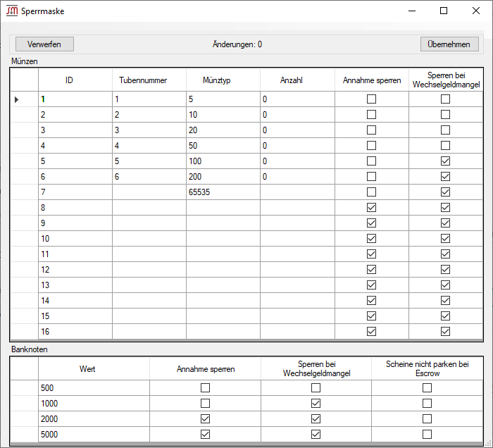Click the Übernehmen button
Viewport: 493px width, 448px height.
click(449, 44)
